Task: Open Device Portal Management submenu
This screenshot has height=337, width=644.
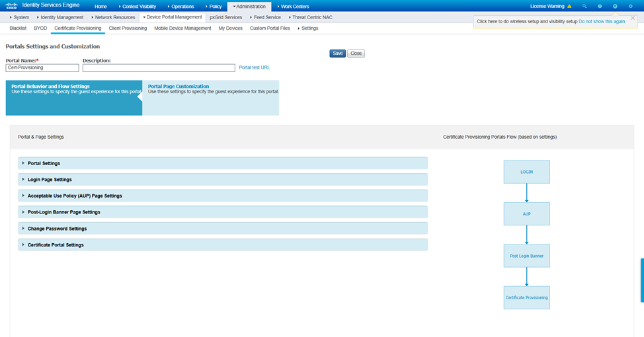Action: pyautogui.click(x=173, y=17)
